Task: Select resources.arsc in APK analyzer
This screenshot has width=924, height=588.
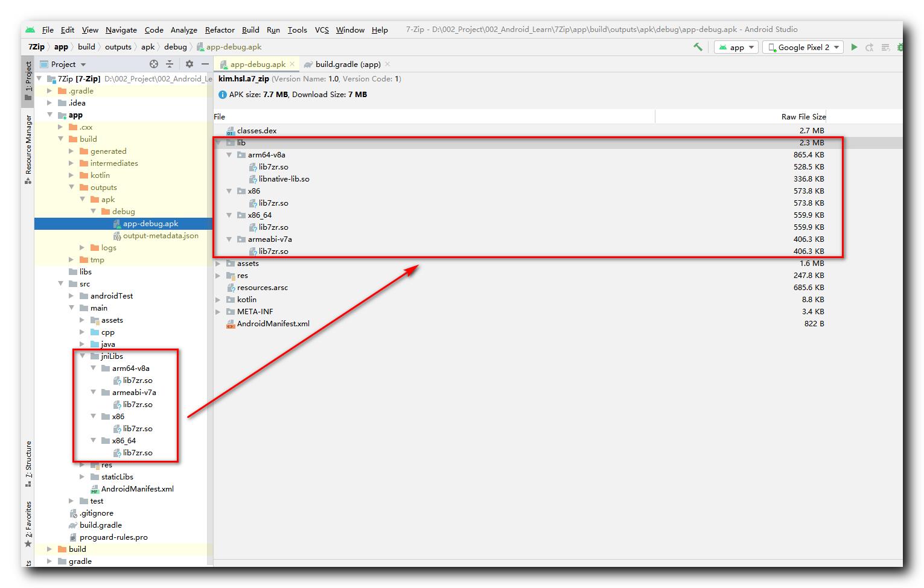Action: [262, 287]
